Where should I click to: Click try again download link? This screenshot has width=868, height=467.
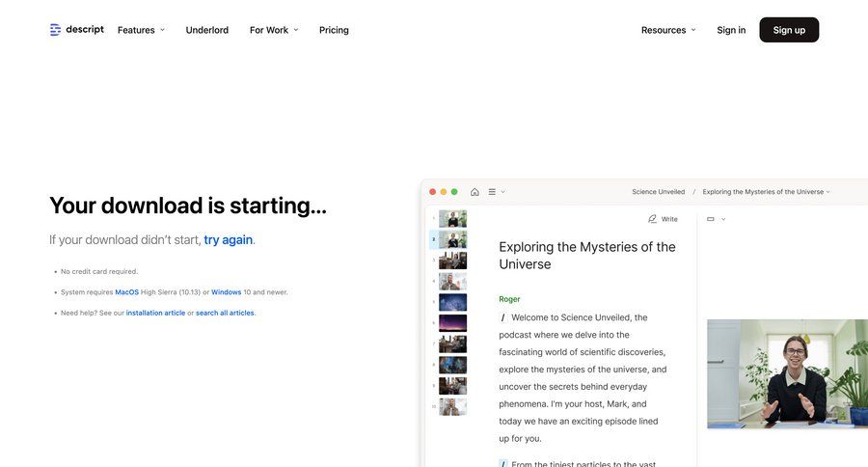pos(228,240)
